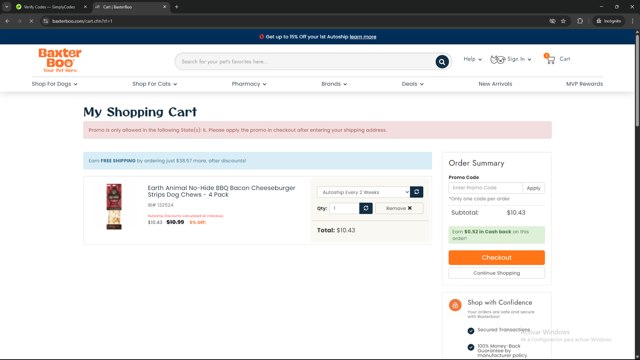This screenshot has width=640, height=360.
Task: Open the cart icon in header
Action: (550, 59)
